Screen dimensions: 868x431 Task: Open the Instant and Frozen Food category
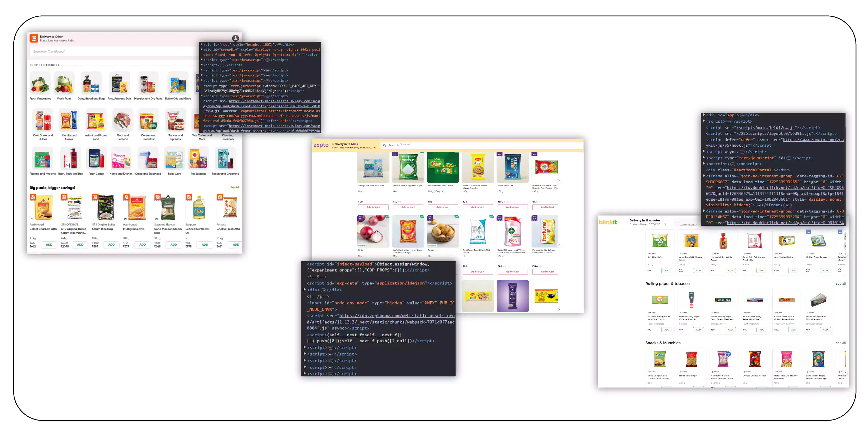(96, 124)
